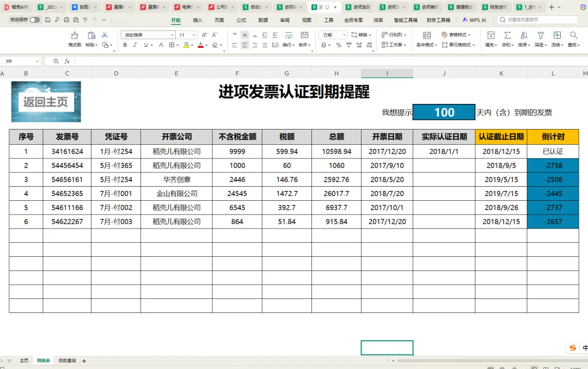
Task: Click the Undo arrow icon
Action: coord(85,20)
